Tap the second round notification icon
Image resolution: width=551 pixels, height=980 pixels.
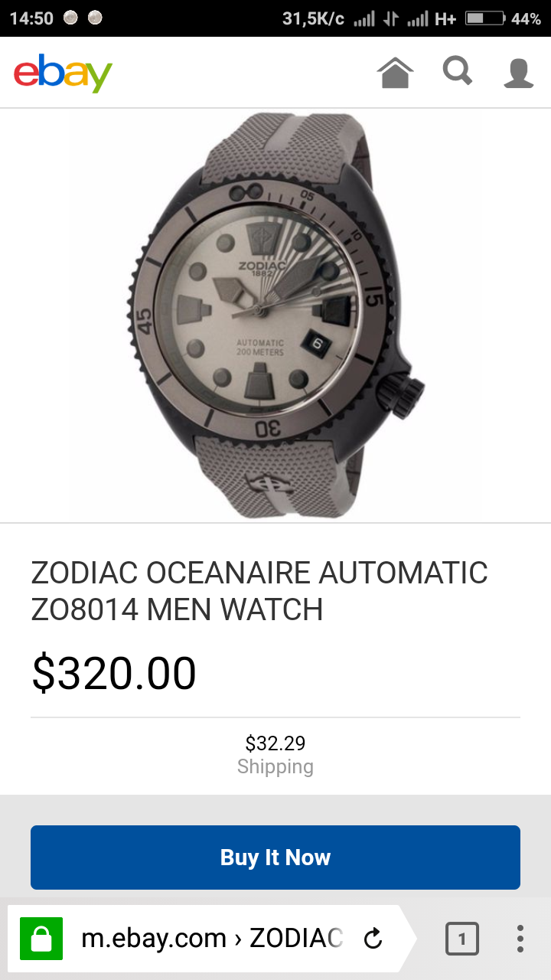pos(95,18)
